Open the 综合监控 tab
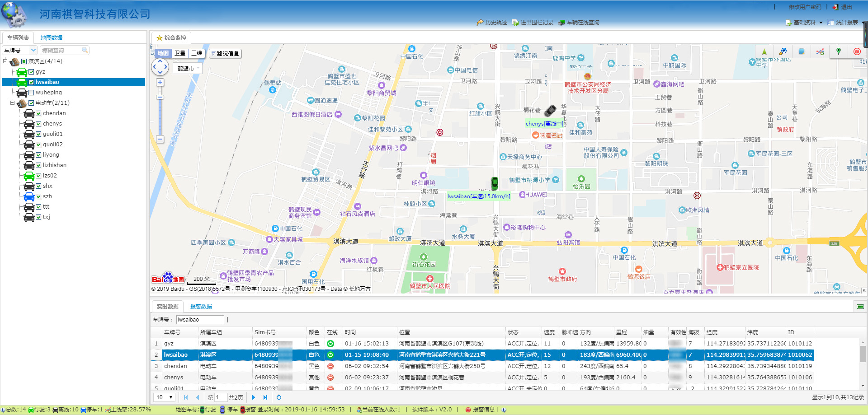 pyautogui.click(x=171, y=38)
